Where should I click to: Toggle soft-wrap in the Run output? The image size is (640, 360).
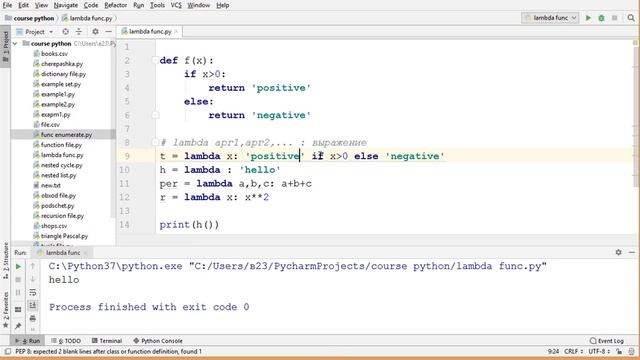click(33, 293)
